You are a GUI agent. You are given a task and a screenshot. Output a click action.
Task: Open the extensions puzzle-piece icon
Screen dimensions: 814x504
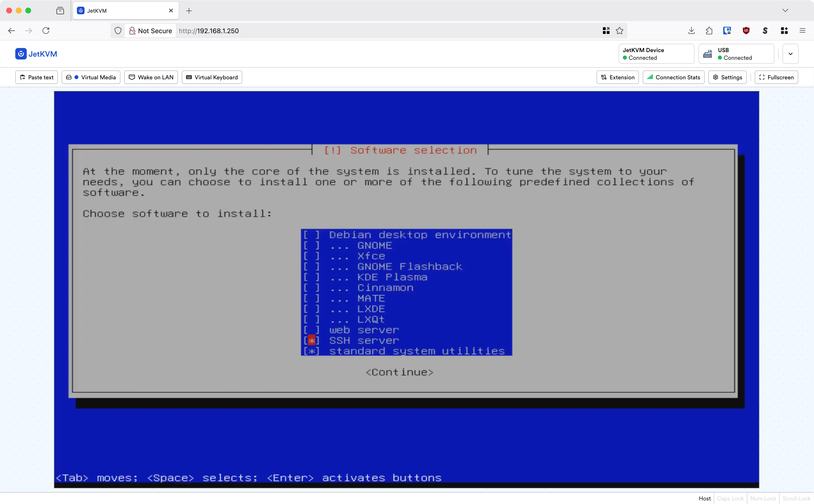click(709, 30)
